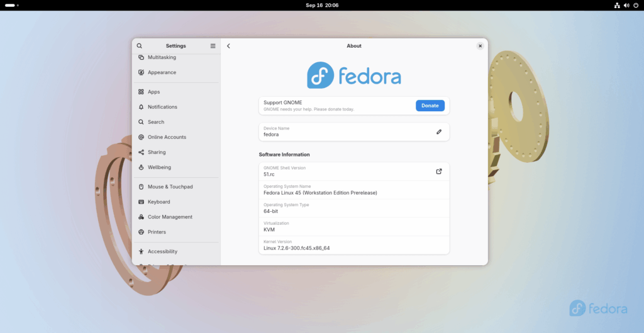Open the Multitasking settings panel
Image resolution: width=644 pixels, height=333 pixels.
(177, 57)
